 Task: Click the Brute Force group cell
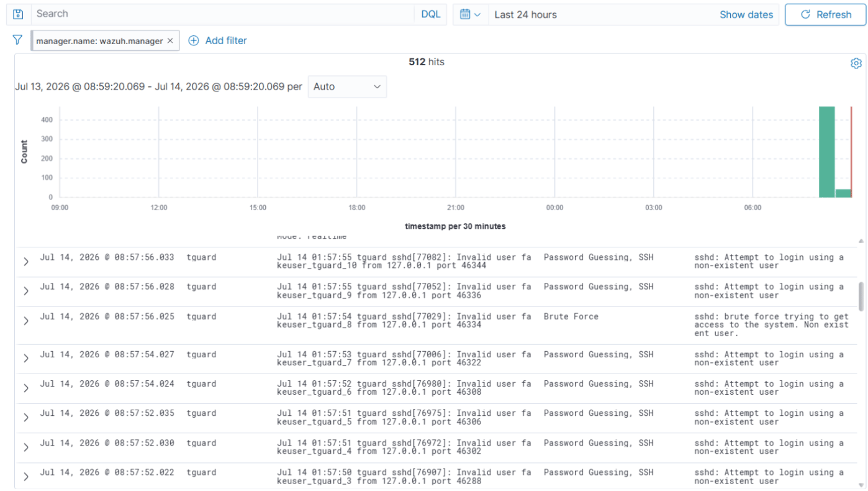(571, 316)
